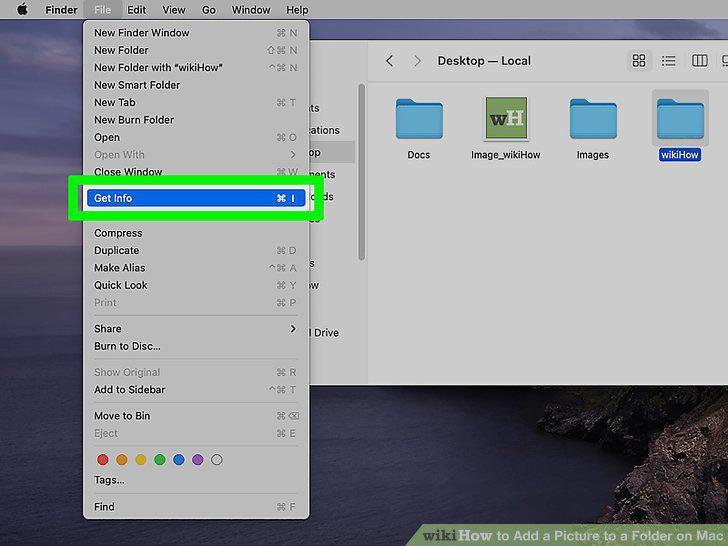Close the File menu in menu bar
The height and width of the screenshot is (546, 728).
pyautogui.click(x=102, y=10)
